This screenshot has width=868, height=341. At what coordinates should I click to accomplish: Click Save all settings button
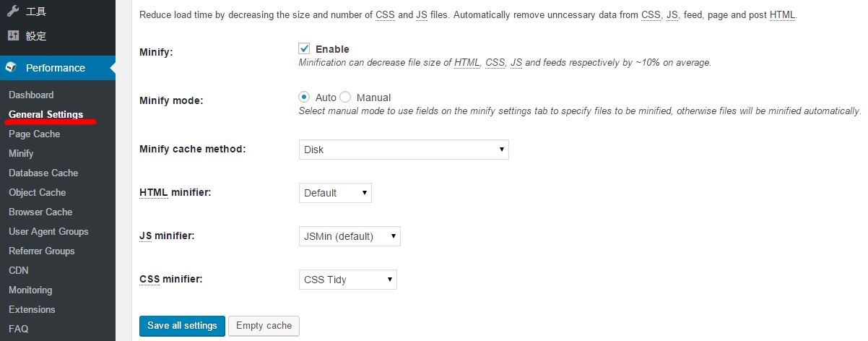(x=182, y=326)
